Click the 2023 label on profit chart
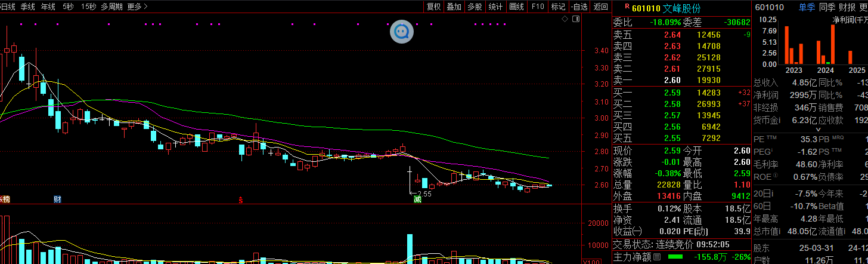868x264 pixels. point(793,70)
